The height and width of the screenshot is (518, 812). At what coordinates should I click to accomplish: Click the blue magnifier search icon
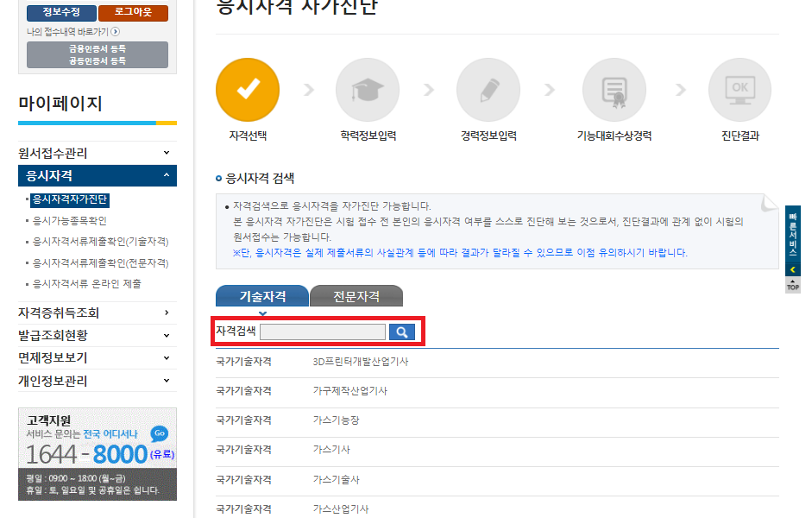(x=401, y=332)
